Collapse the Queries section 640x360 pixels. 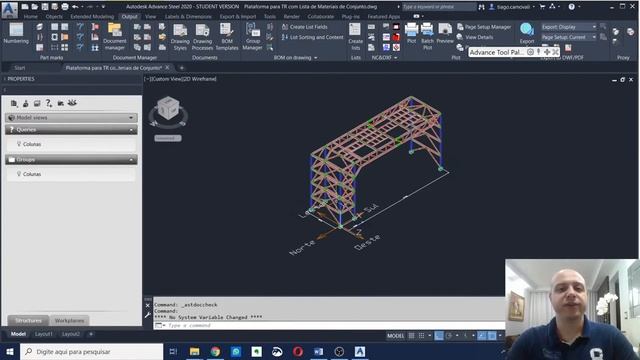131,130
